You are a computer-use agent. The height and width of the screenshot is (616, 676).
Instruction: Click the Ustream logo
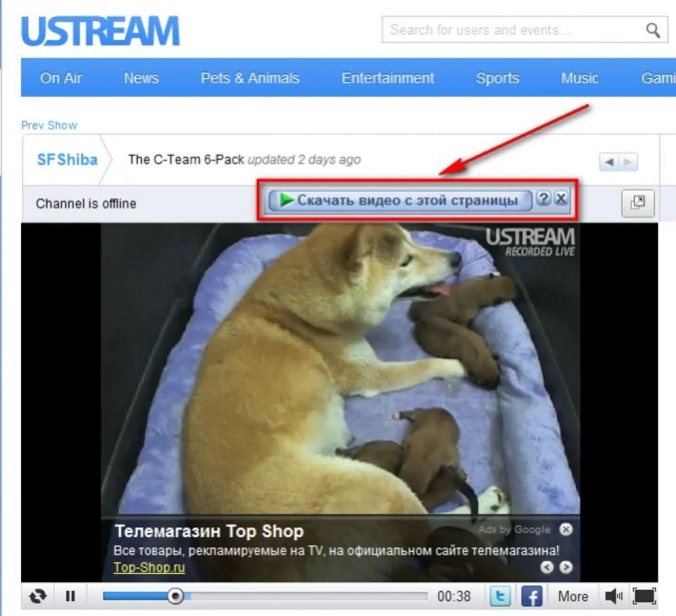[100, 30]
